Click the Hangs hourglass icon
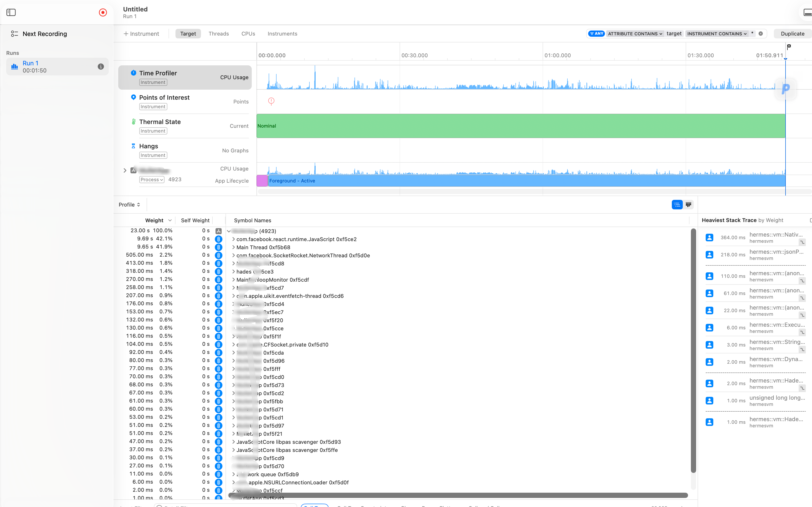 click(x=133, y=146)
